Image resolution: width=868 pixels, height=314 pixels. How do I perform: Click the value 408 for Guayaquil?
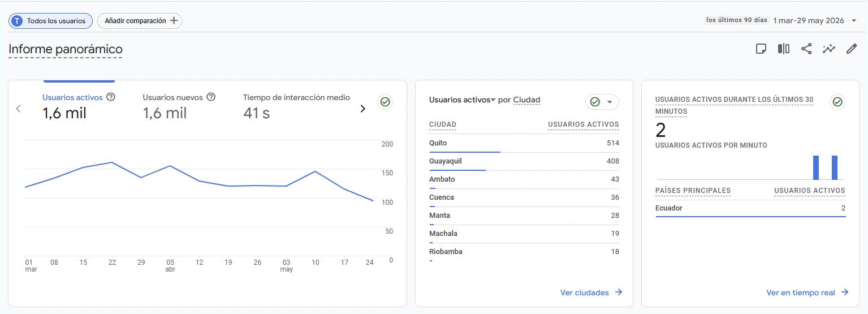613,161
